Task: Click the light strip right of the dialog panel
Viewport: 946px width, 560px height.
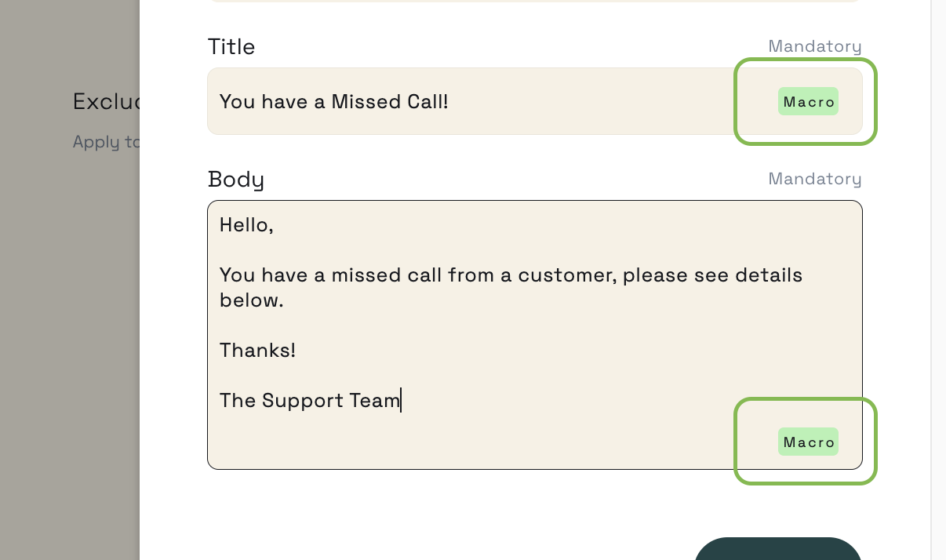Action: coord(938,280)
